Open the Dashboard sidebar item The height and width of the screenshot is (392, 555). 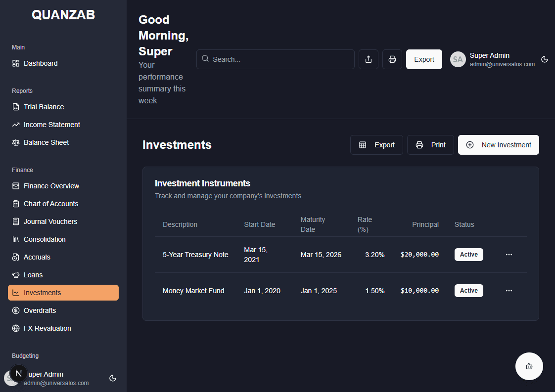[63, 63]
